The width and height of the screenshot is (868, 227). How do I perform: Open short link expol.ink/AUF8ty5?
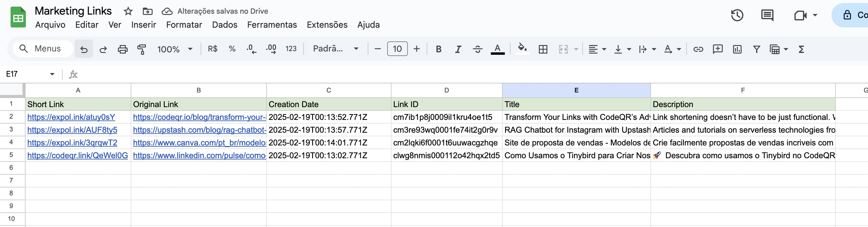[x=72, y=130]
